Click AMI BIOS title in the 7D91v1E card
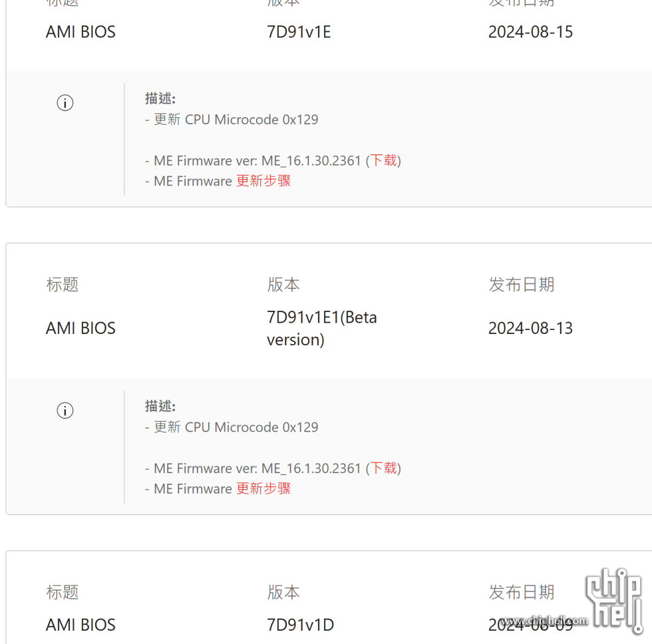Screen dimensions: 652x644 pyautogui.click(x=81, y=32)
